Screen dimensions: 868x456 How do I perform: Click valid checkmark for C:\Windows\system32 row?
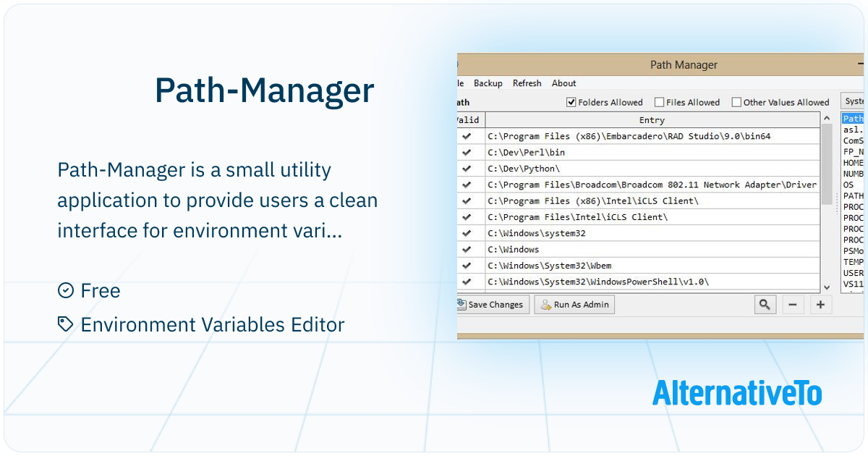click(467, 233)
